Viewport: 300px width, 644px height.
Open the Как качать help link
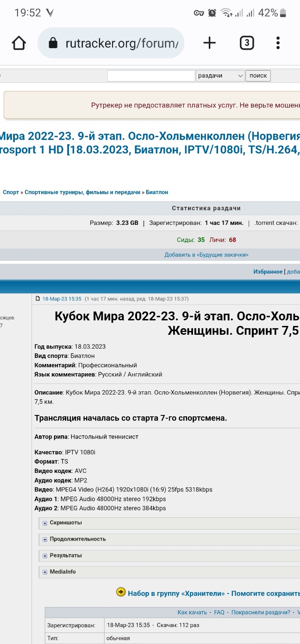192,612
